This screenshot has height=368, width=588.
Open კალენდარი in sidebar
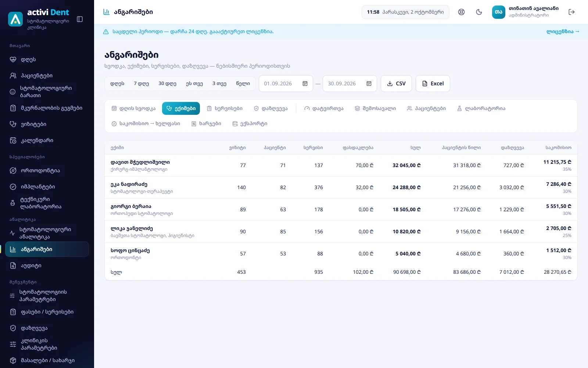(47, 141)
